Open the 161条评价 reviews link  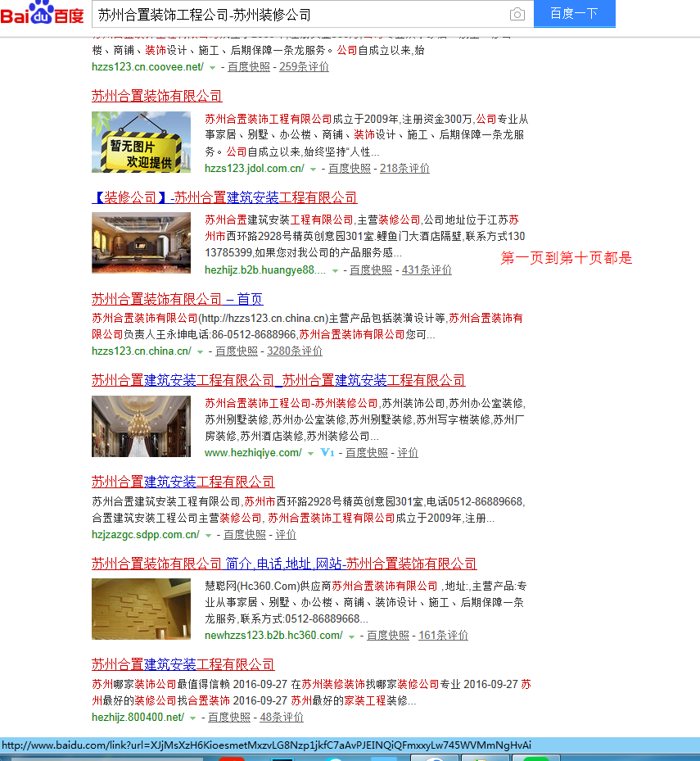click(443, 636)
